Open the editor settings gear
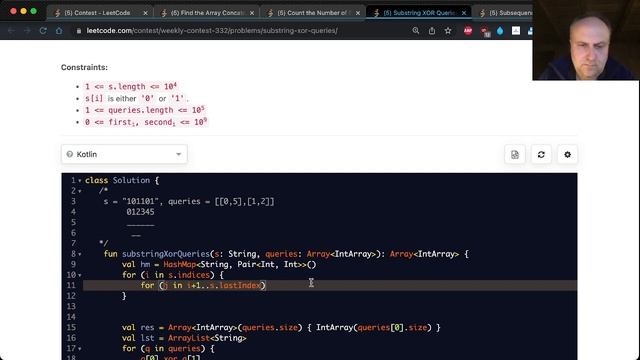The image size is (640, 360). click(x=567, y=155)
